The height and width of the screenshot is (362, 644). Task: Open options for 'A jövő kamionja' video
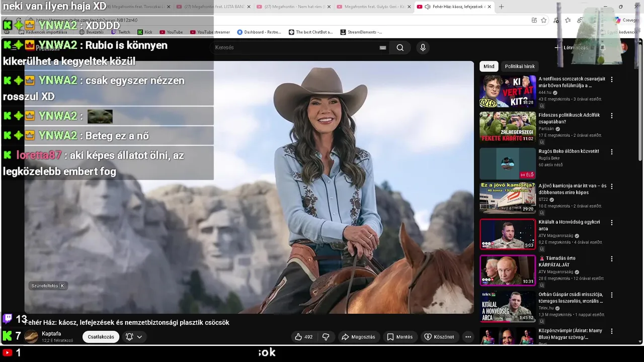pyautogui.click(x=612, y=187)
